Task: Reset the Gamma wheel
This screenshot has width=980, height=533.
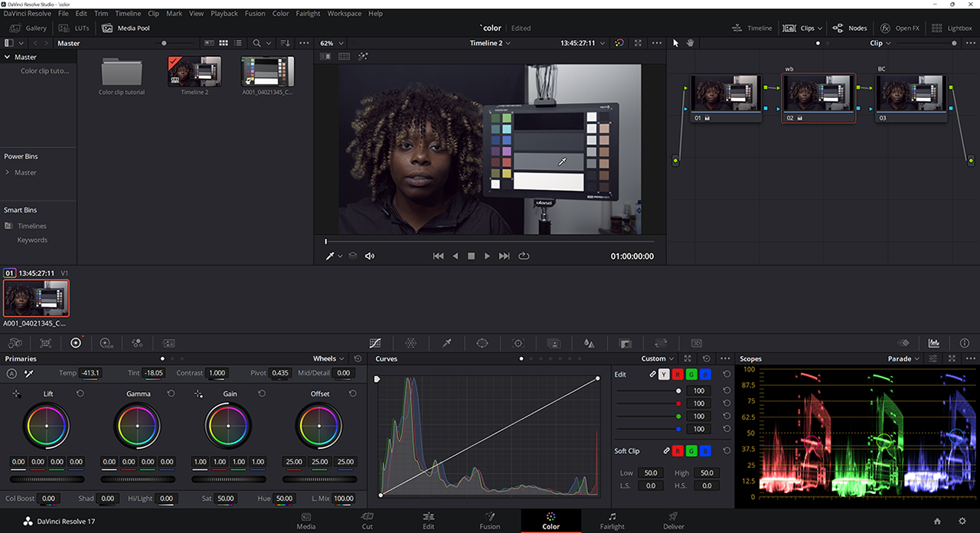Action: 171,394
